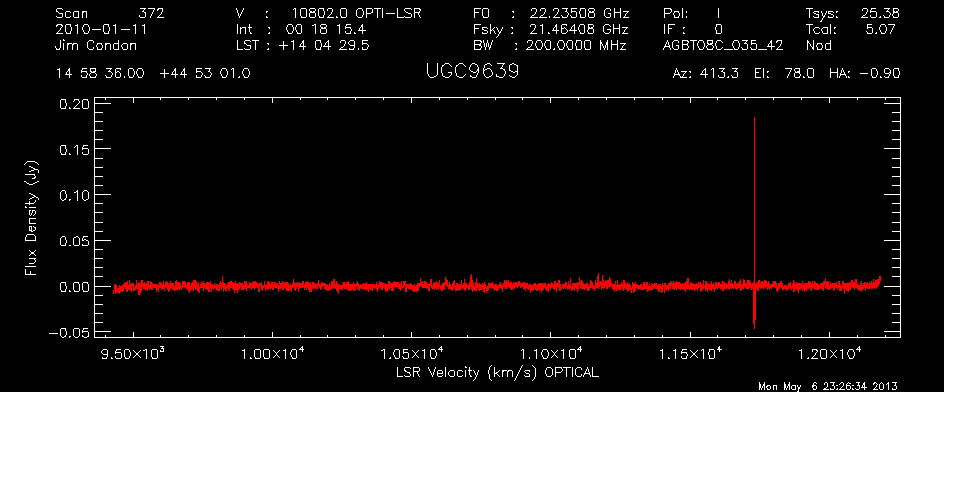
Task: Click the azimuth reading Az: 413.3
Action: 706,74
